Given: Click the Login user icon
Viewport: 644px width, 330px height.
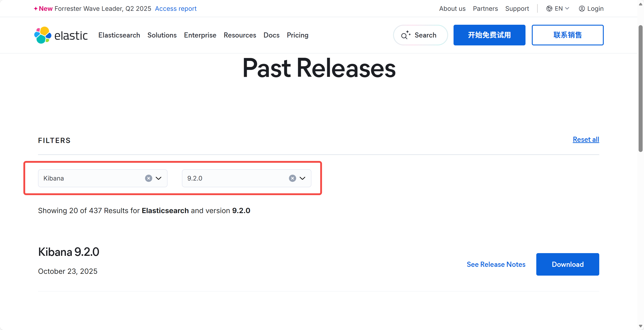Looking at the screenshot, I should 582,9.
